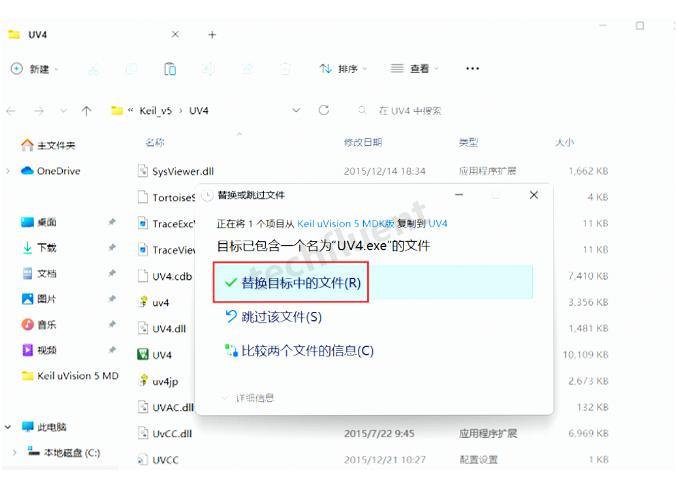Sort by Name (名称) column header
Image resolution: width=677 pixels, height=488 pixels.
coord(155,142)
